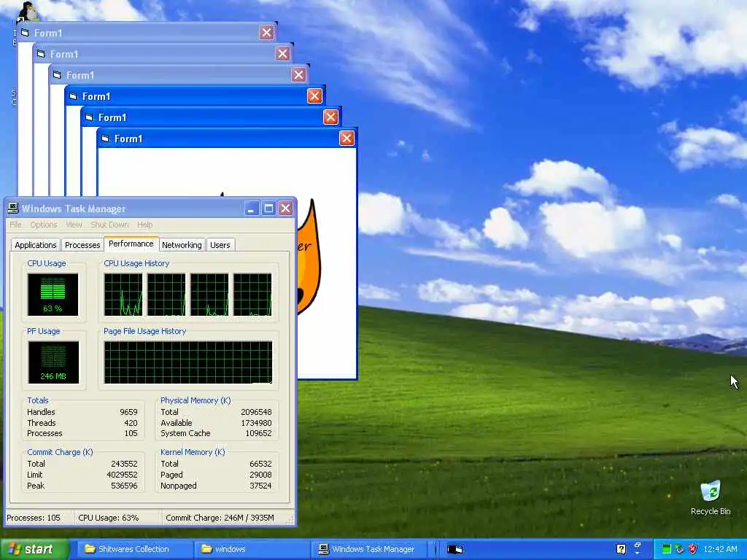Click the green Task Manager CPU tray icon
This screenshot has width=747, height=560.
tap(667, 549)
